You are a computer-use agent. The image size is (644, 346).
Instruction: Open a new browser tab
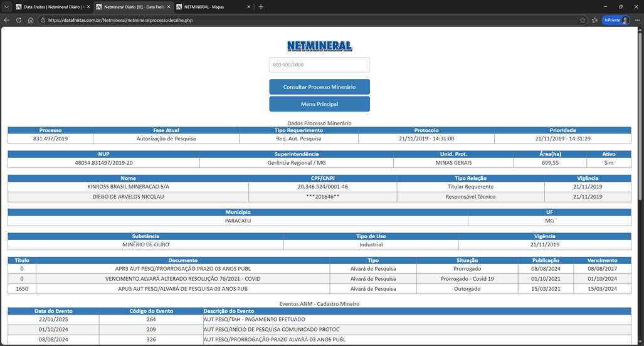261,6
